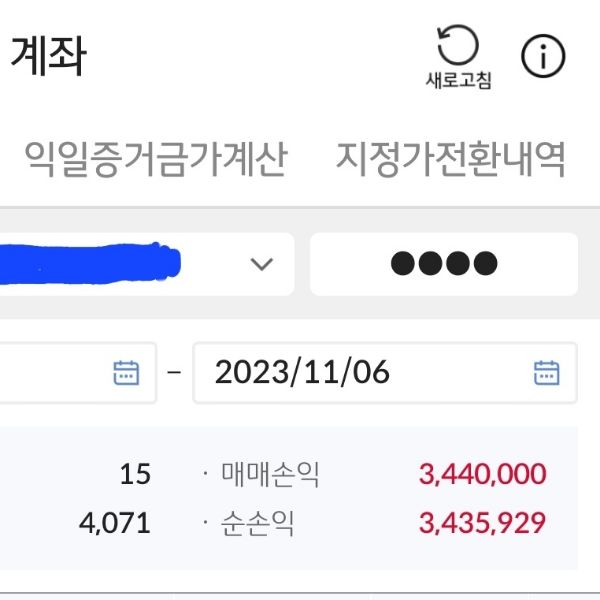The width and height of the screenshot is (600, 600).
Task: Open the info circle icon
Action: click(x=543, y=57)
